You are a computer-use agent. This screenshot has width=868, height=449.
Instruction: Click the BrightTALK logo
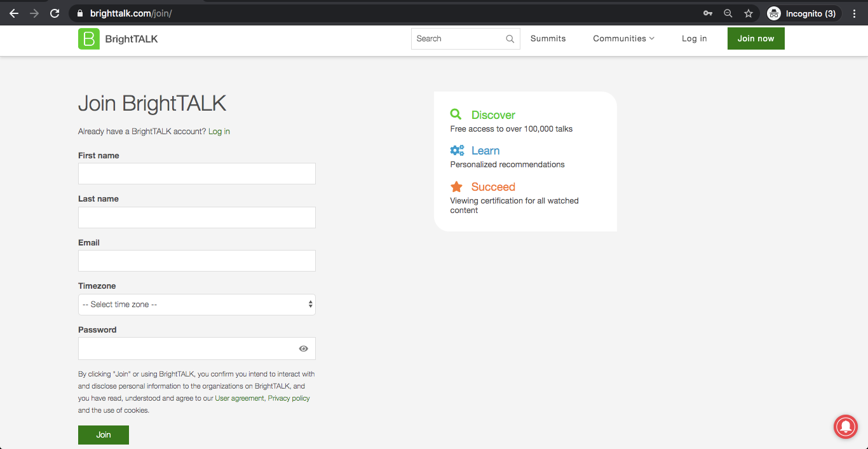tap(118, 39)
